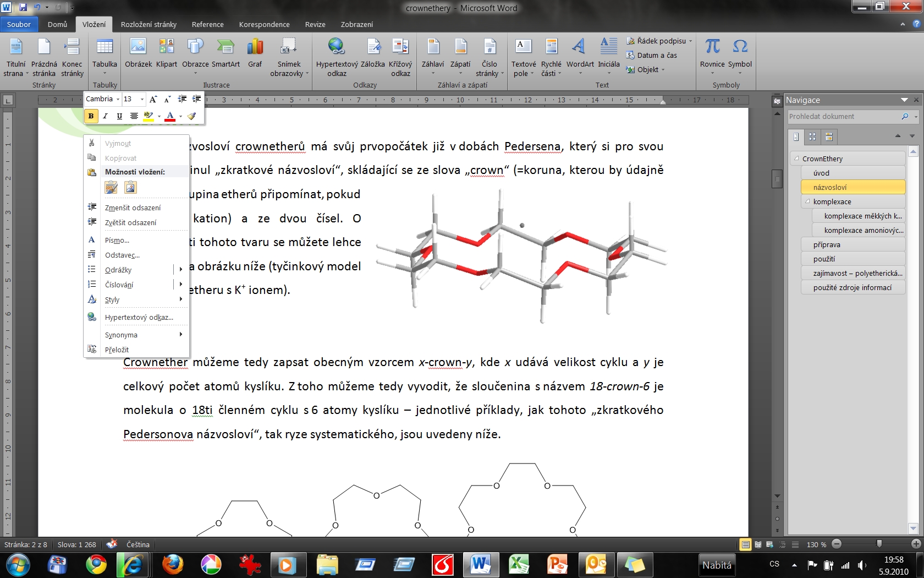Toggle Bold in the mini toolbar
Viewport: 924px width, 578px height.
coord(91,116)
